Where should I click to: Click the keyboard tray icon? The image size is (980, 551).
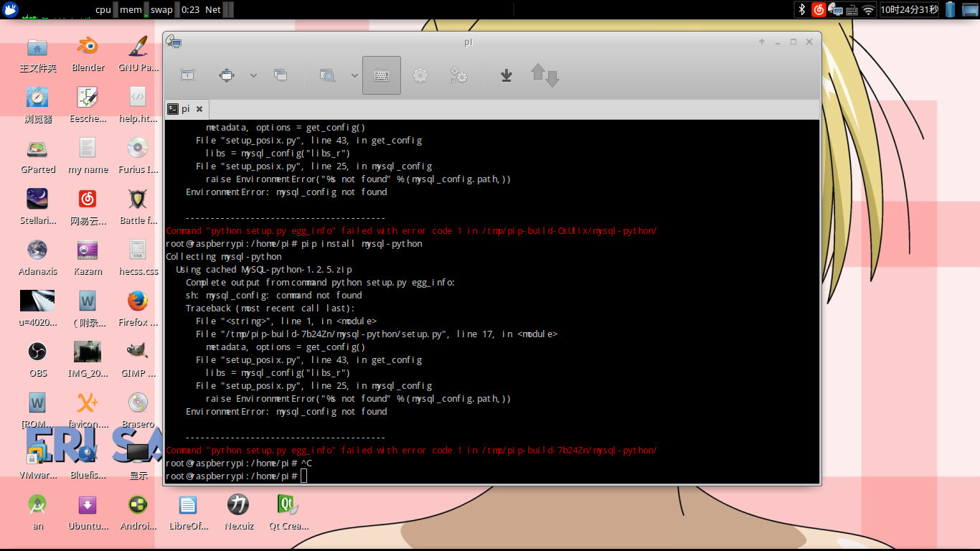pyautogui.click(x=852, y=10)
